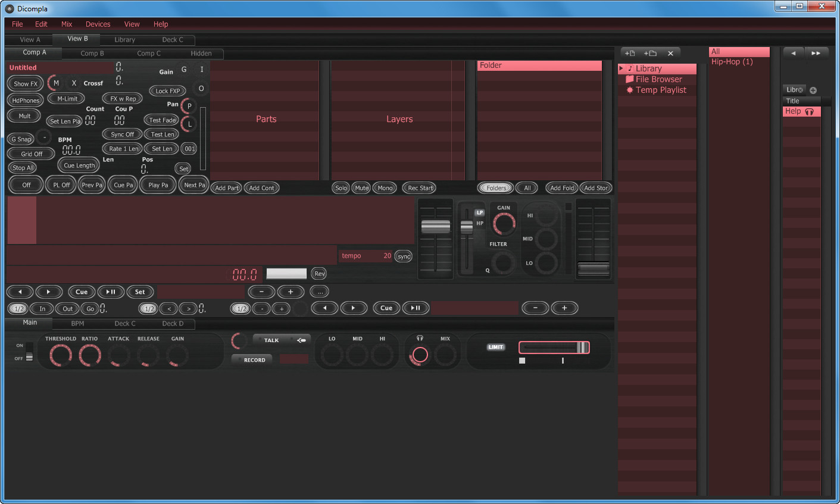
Task: Toggle the Sync Off button
Action: pos(122,134)
